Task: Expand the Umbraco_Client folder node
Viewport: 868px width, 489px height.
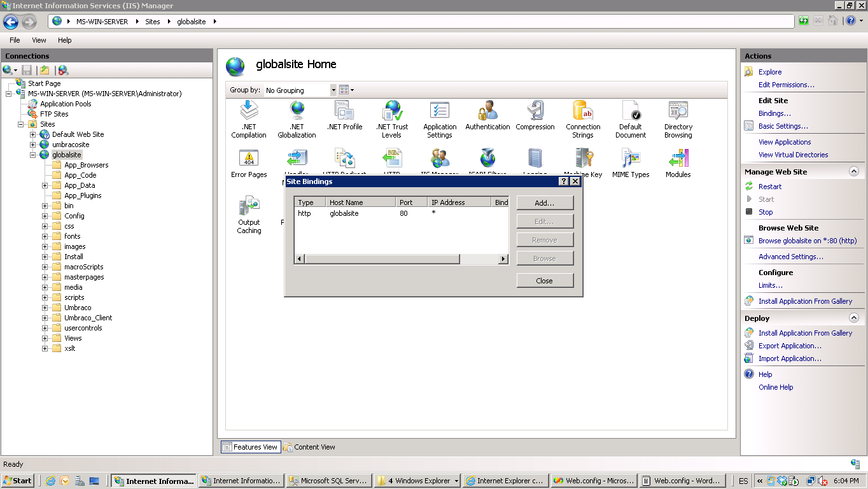Action: click(45, 318)
